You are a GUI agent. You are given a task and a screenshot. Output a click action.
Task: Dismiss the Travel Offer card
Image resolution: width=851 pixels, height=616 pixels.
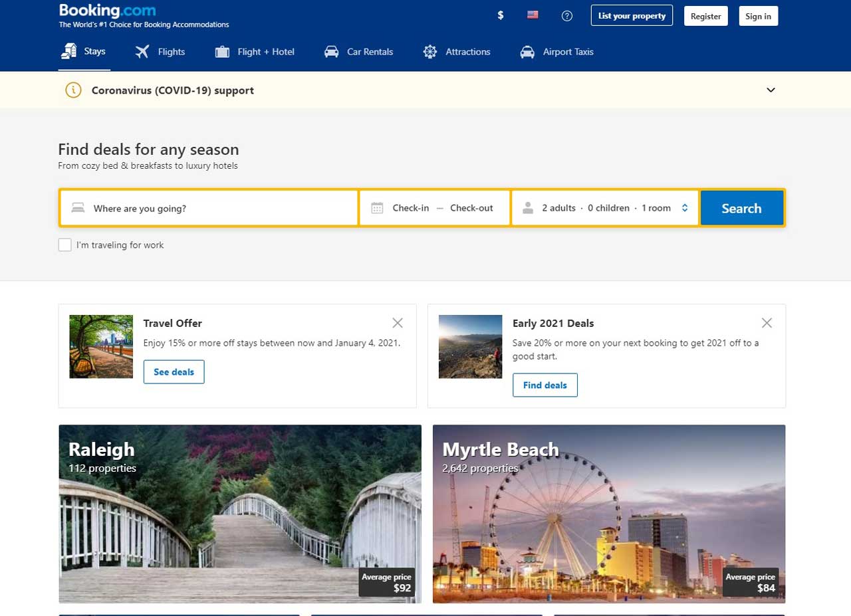point(398,323)
